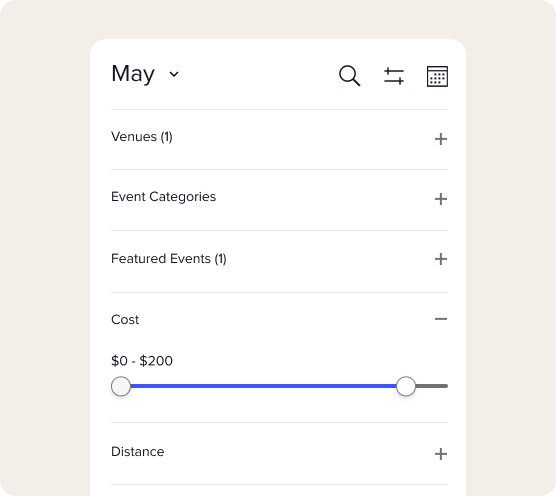
Task: Click the gray end of cost slider
Action: [x=432, y=386]
